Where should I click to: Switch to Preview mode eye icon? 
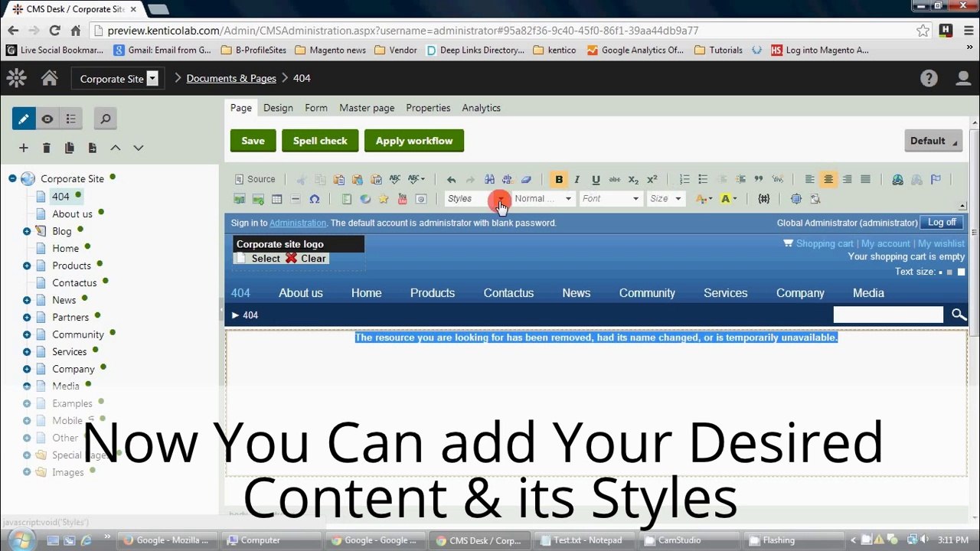(x=47, y=119)
